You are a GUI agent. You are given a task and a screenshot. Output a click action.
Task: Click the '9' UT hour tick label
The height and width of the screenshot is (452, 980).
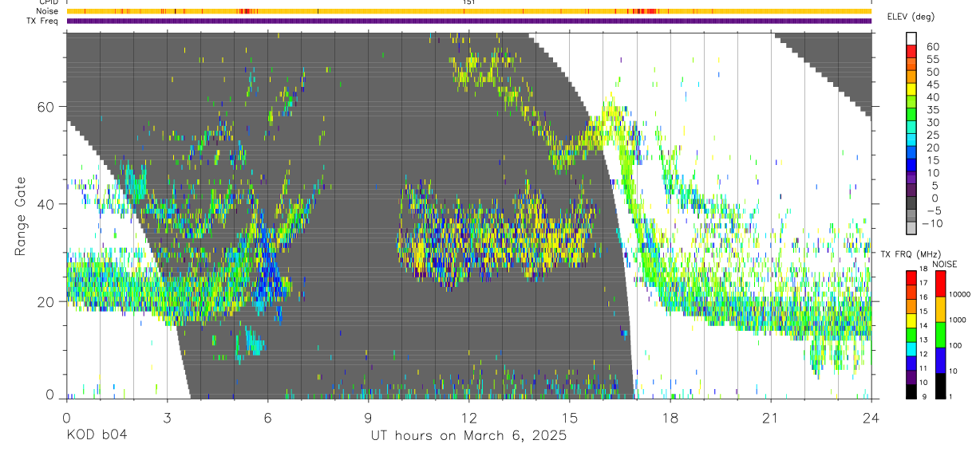[368, 417]
